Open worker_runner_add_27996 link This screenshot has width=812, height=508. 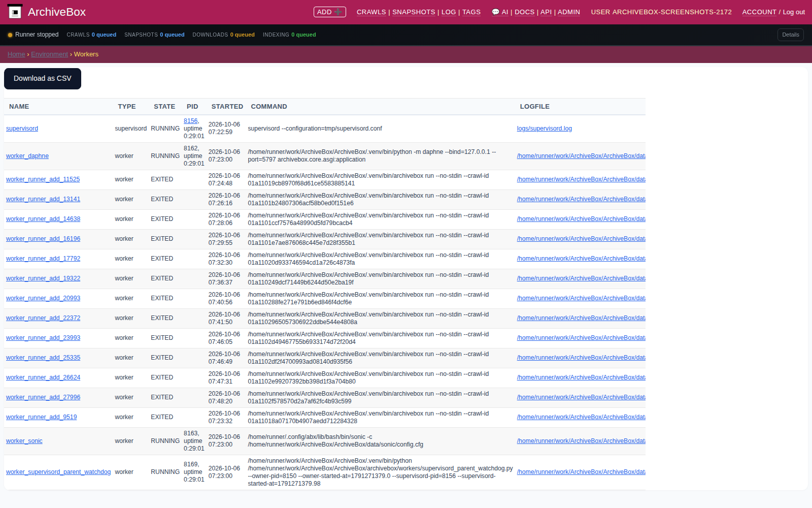click(43, 397)
